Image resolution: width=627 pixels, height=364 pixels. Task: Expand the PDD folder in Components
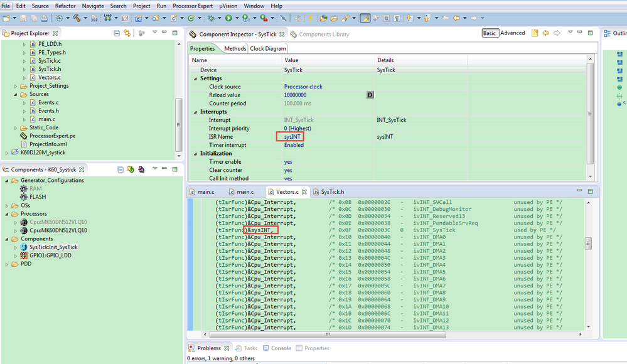coord(7,264)
